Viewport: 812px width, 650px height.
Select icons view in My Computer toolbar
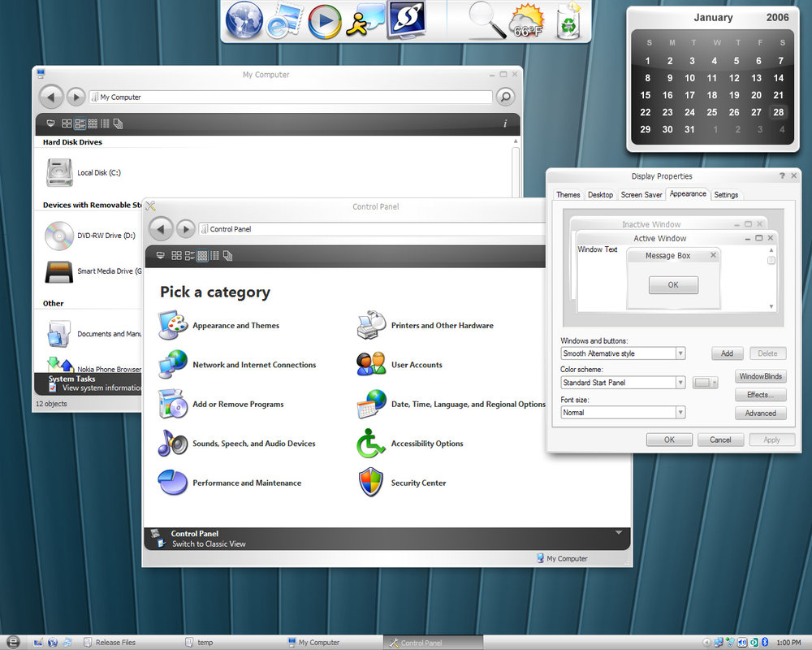pyautogui.click(x=93, y=123)
